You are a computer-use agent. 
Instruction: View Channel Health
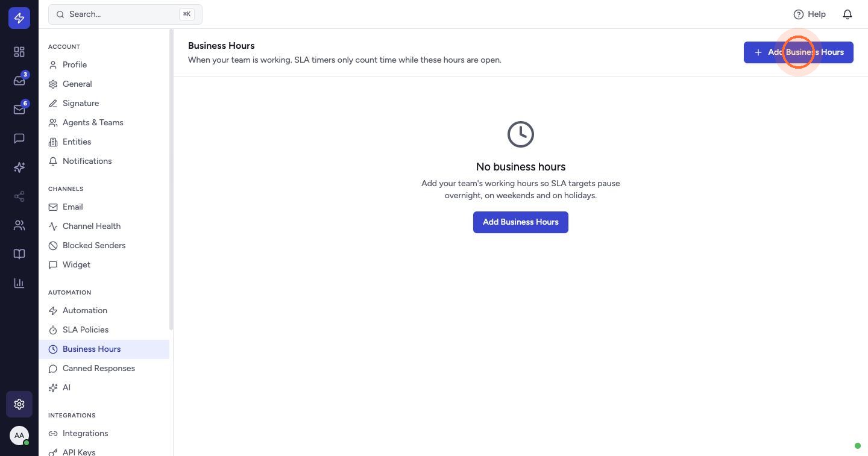[104, 226]
